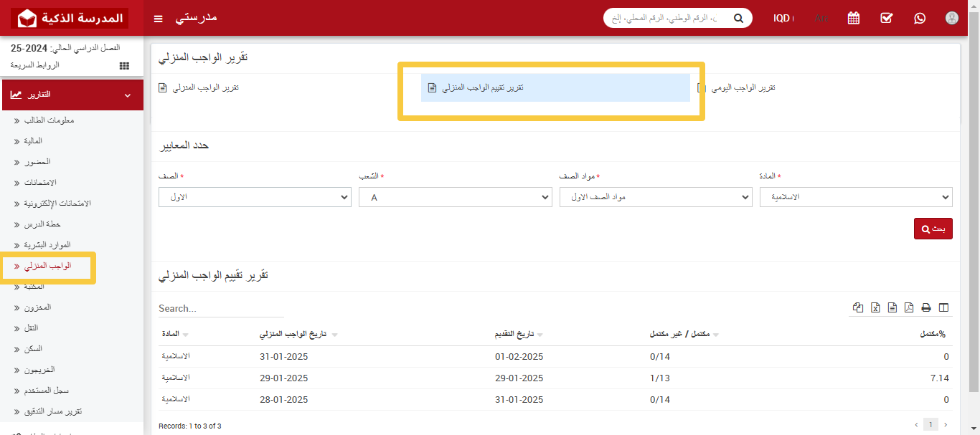Select الواجب المنزلي in the sidebar
Image resolution: width=980 pixels, height=435 pixels.
coord(47,265)
